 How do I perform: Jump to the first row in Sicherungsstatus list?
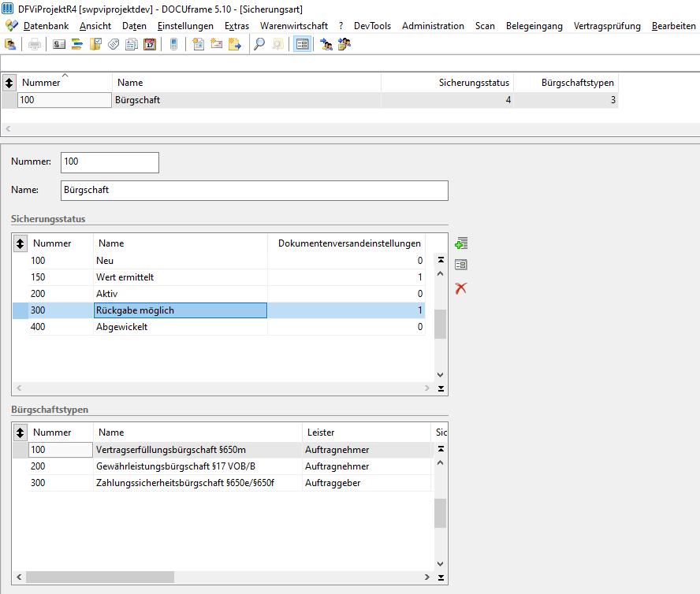tap(441, 260)
